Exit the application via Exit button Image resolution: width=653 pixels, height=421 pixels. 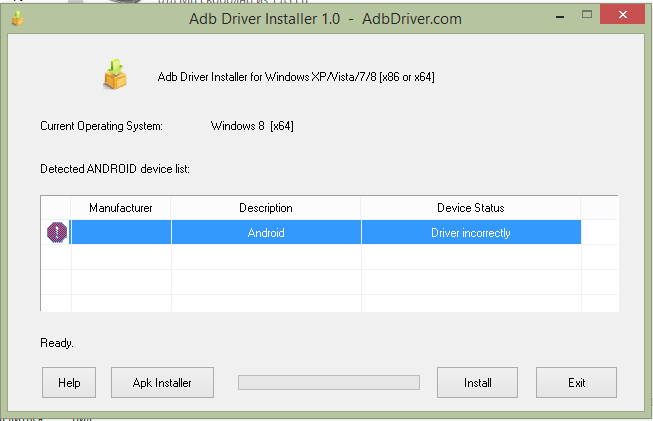576,382
